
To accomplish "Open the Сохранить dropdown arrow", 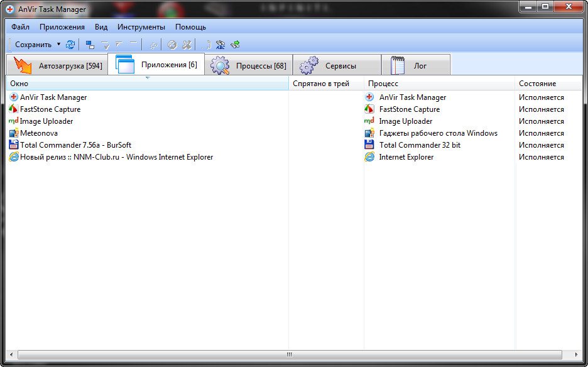I will click(58, 44).
